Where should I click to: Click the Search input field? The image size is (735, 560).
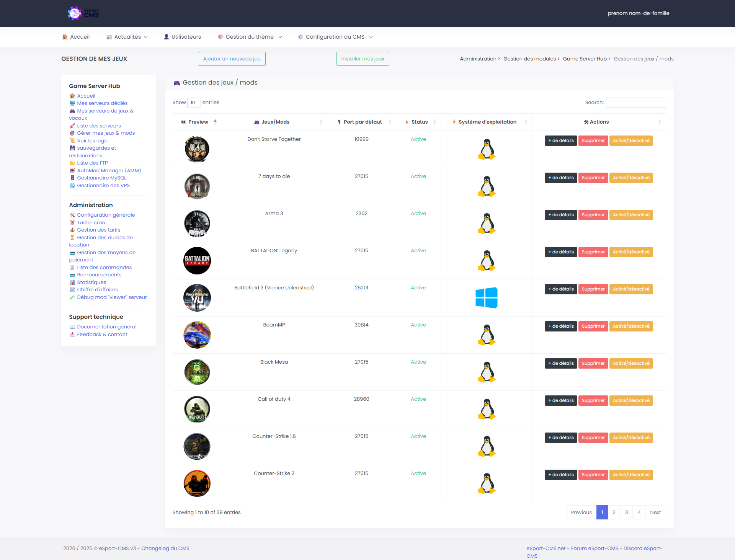636,103
